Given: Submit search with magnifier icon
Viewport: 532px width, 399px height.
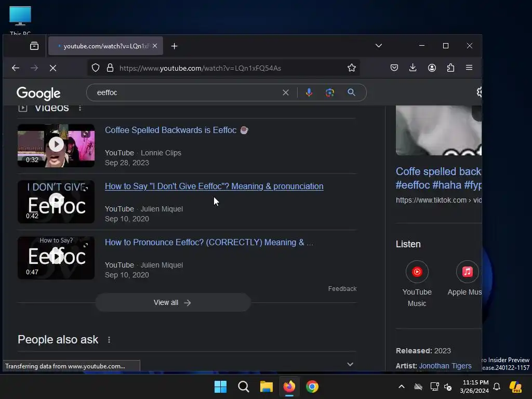Looking at the screenshot, I should pos(352,92).
